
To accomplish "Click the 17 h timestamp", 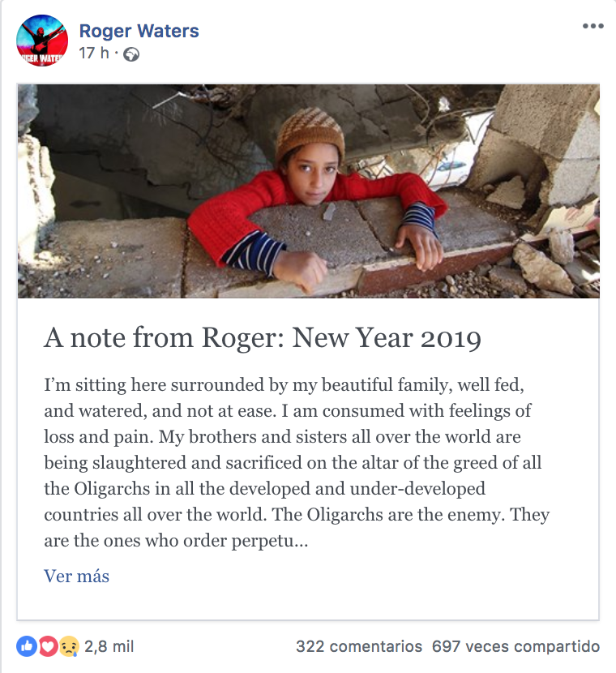I will pyautogui.click(x=94, y=54).
